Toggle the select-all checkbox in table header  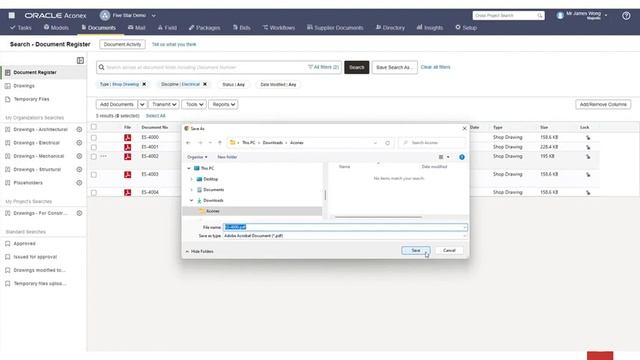pyautogui.click(x=94, y=127)
